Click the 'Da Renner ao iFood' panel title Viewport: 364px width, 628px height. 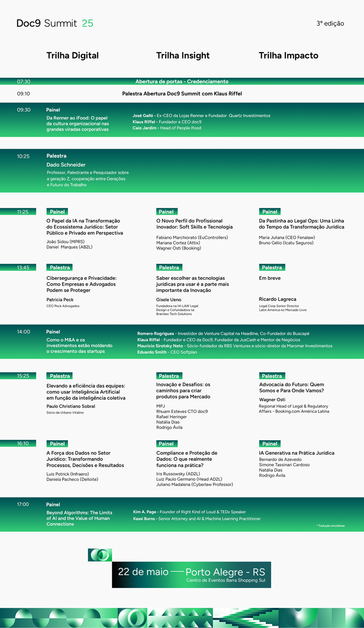tap(77, 124)
